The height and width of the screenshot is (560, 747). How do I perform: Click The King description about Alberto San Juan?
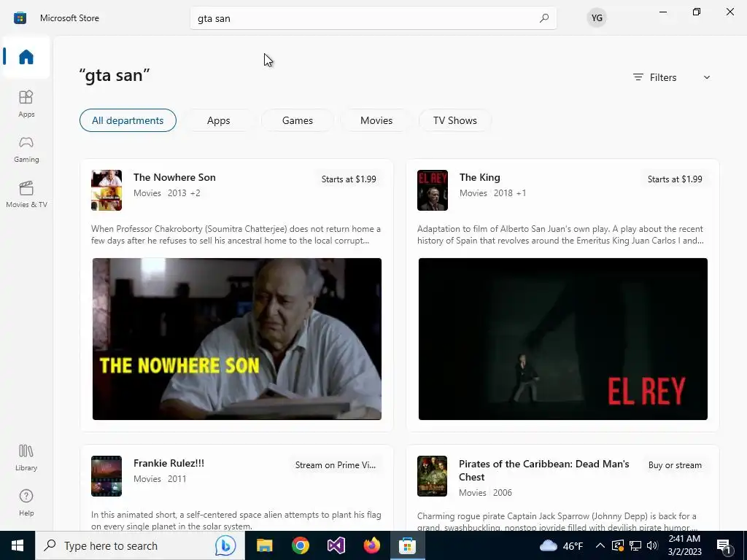click(560, 234)
